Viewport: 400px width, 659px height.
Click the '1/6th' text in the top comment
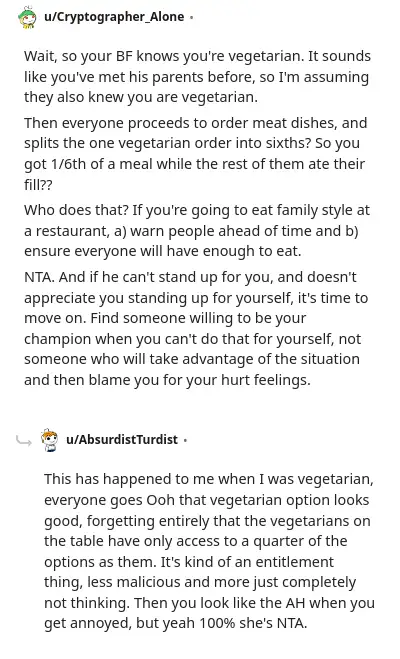pos(68,164)
